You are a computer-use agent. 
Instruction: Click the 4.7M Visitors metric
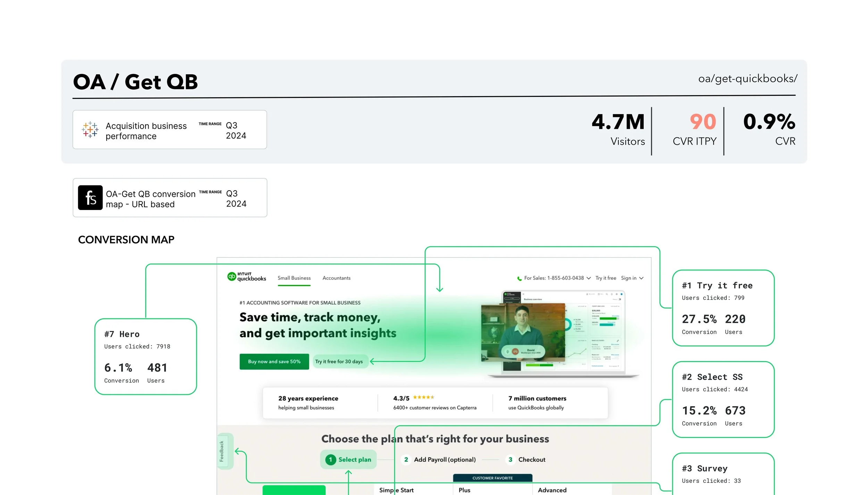[x=618, y=129]
